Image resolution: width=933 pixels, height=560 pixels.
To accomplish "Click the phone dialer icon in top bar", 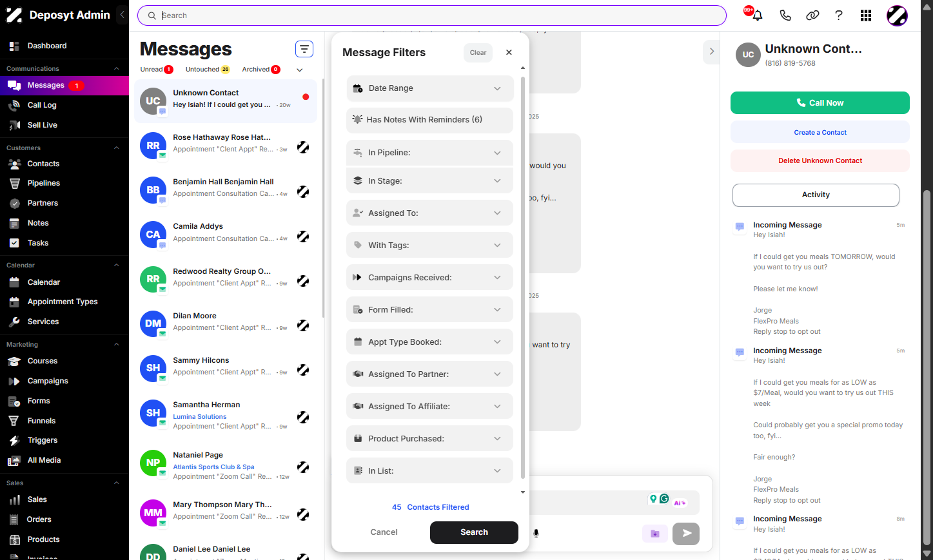I will point(785,15).
